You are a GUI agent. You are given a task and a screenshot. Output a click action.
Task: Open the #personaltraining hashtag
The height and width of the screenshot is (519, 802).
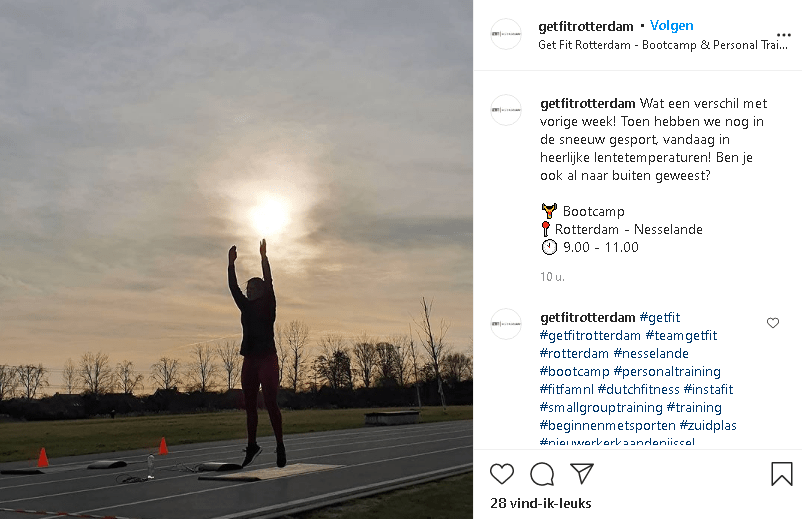[x=667, y=371]
